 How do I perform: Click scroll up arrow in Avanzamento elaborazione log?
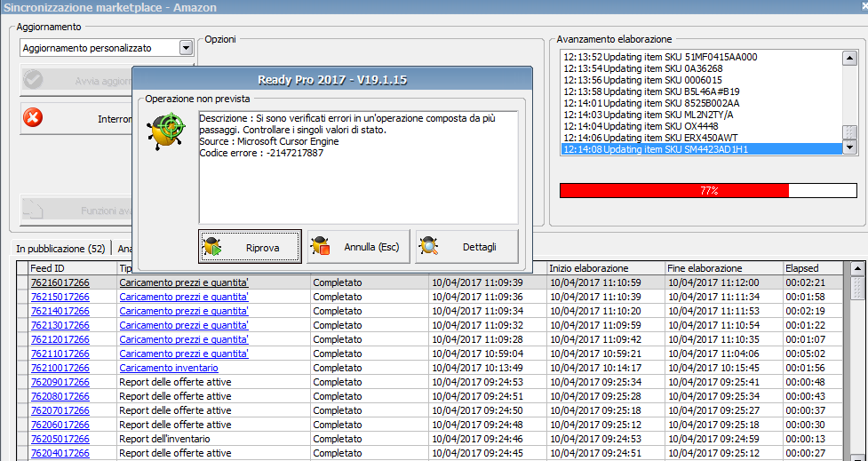pyautogui.click(x=848, y=58)
